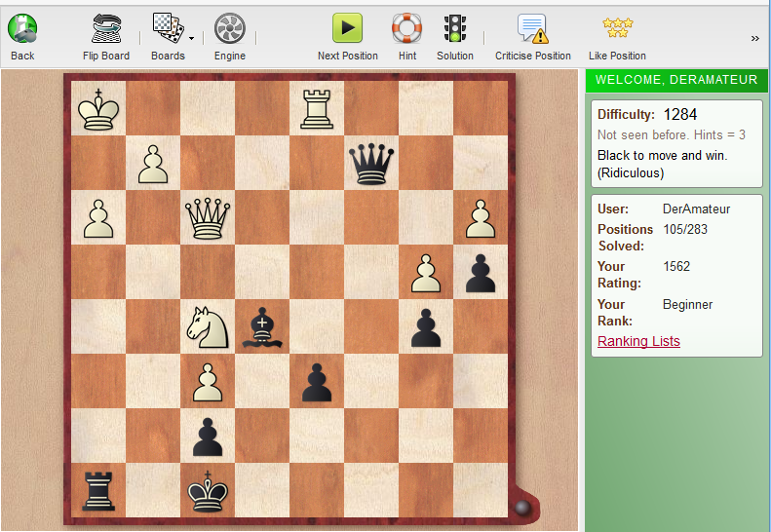
Task: Request a Hint with lifebuoy icon
Action: (407, 29)
